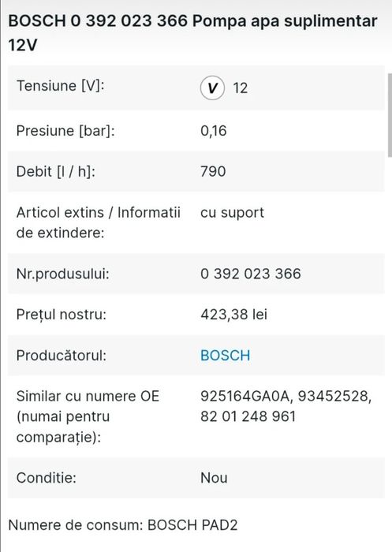Click the voltage V circle icon
Viewport: 392px width, 552px height.
(212, 88)
